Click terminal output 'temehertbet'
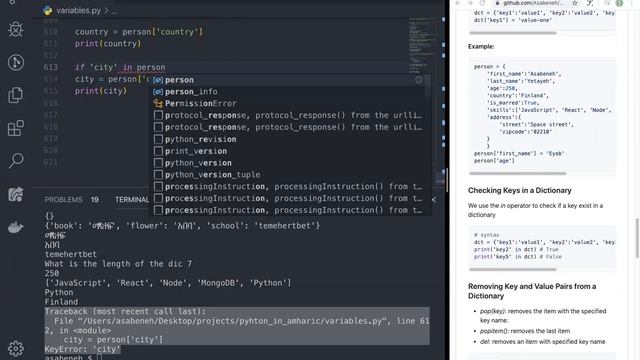The image size is (640, 360). 71,254
